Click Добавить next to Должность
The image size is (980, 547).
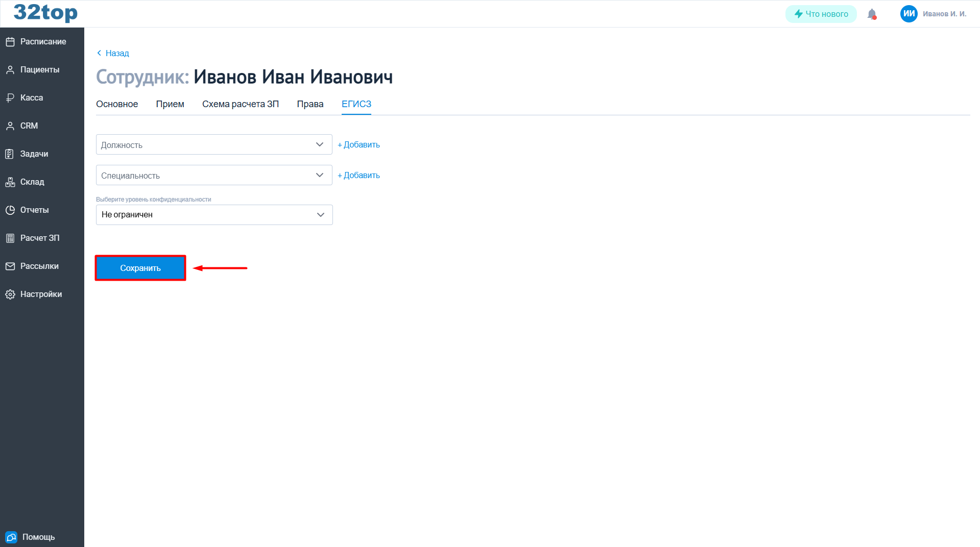(x=359, y=145)
